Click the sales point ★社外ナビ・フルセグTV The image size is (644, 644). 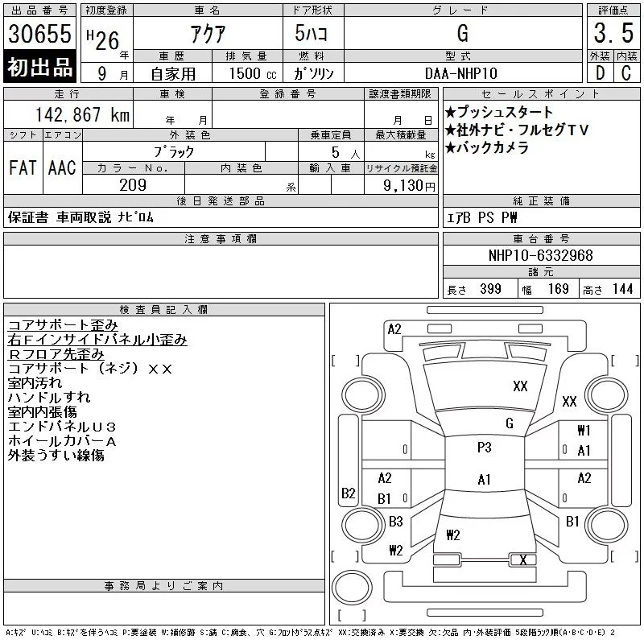point(517,130)
